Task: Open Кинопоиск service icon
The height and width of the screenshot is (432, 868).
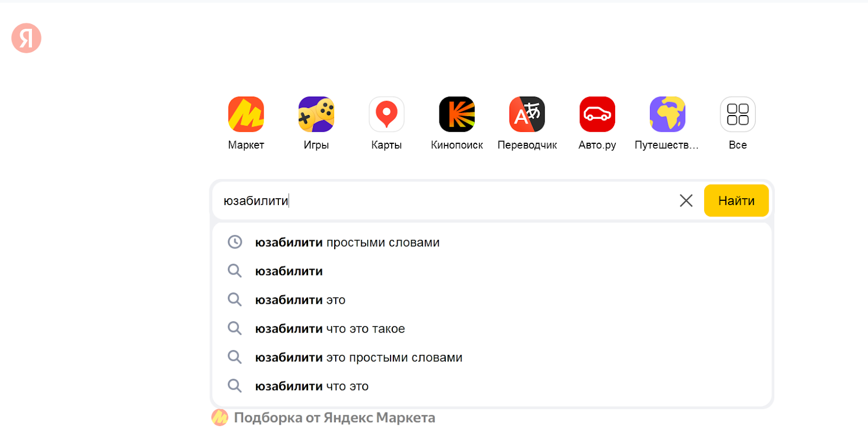Action: pos(456,114)
